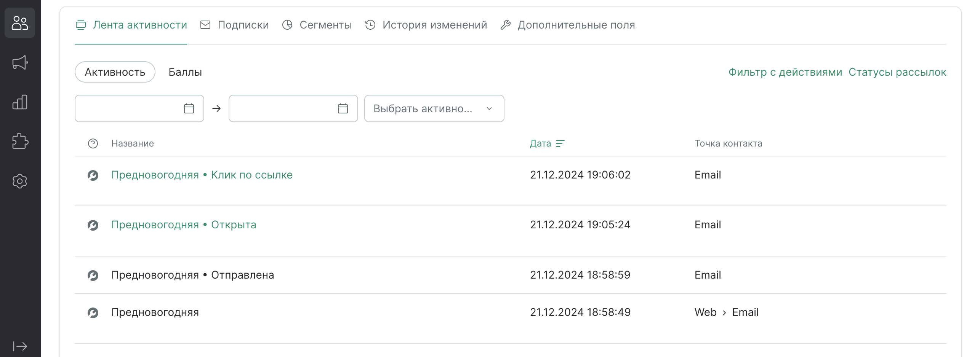
Task: Click the campaign icon in the Клик по ссылке row
Action: (93, 175)
